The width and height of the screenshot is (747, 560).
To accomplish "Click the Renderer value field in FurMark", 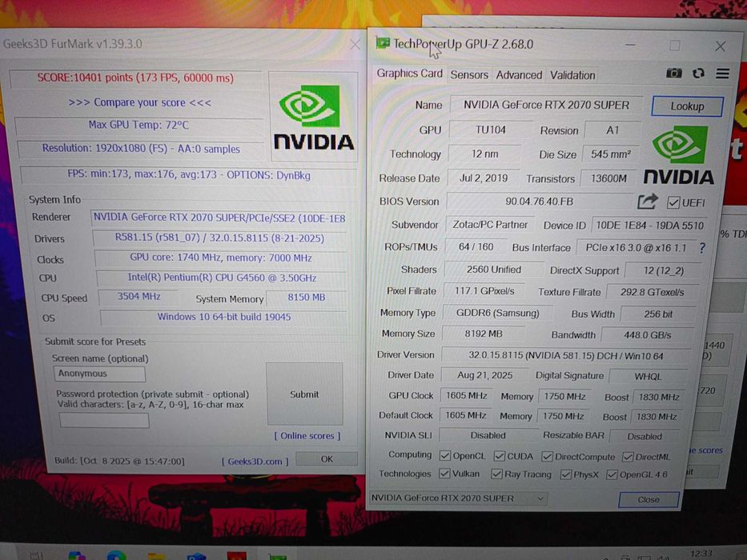I will tap(219, 218).
